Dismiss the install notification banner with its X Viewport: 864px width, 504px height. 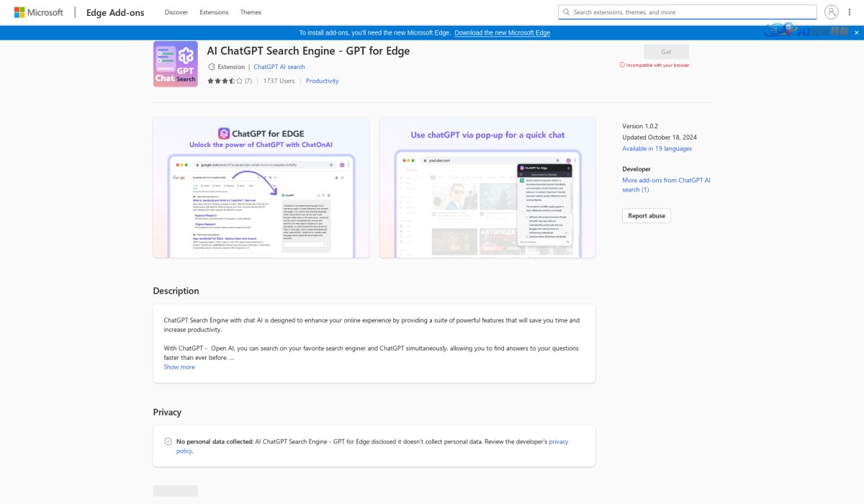856,32
